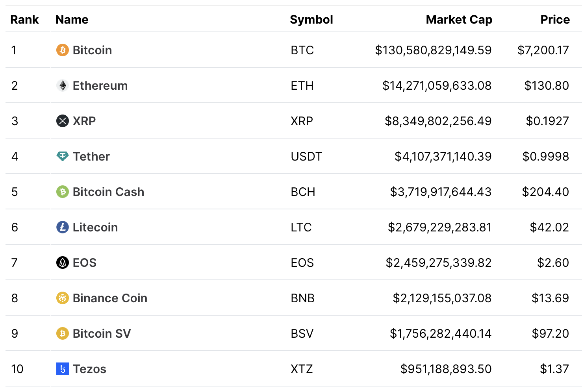Click the green Tether logo icon

pos(62,156)
